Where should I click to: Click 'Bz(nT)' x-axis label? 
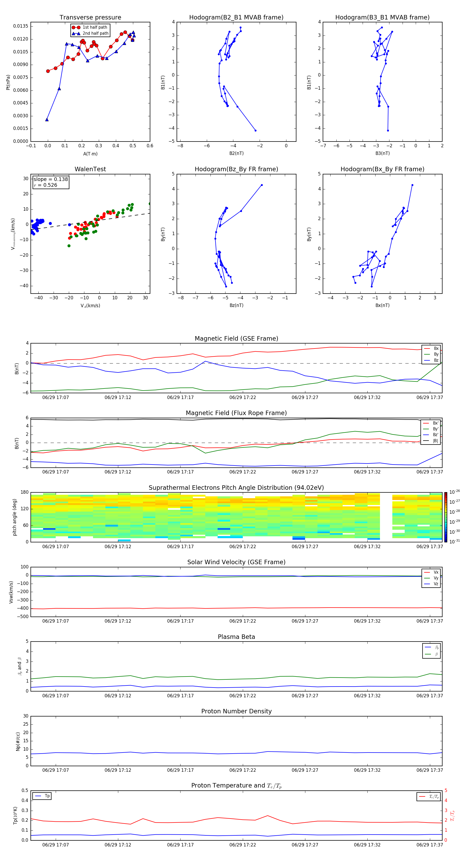click(x=236, y=305)
